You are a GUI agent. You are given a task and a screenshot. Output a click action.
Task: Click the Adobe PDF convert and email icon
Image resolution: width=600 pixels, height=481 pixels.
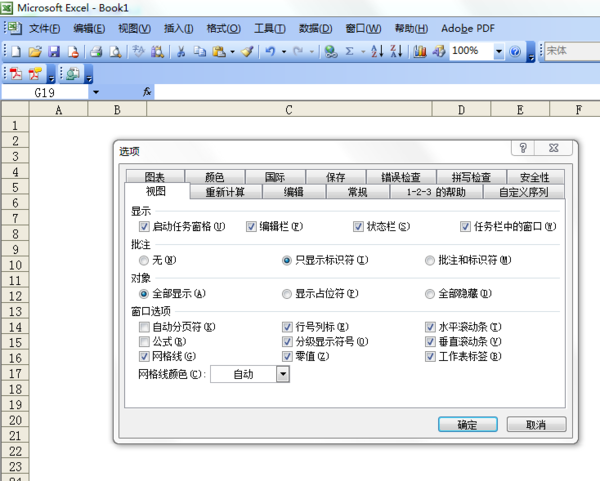click(x=35, y=73)
